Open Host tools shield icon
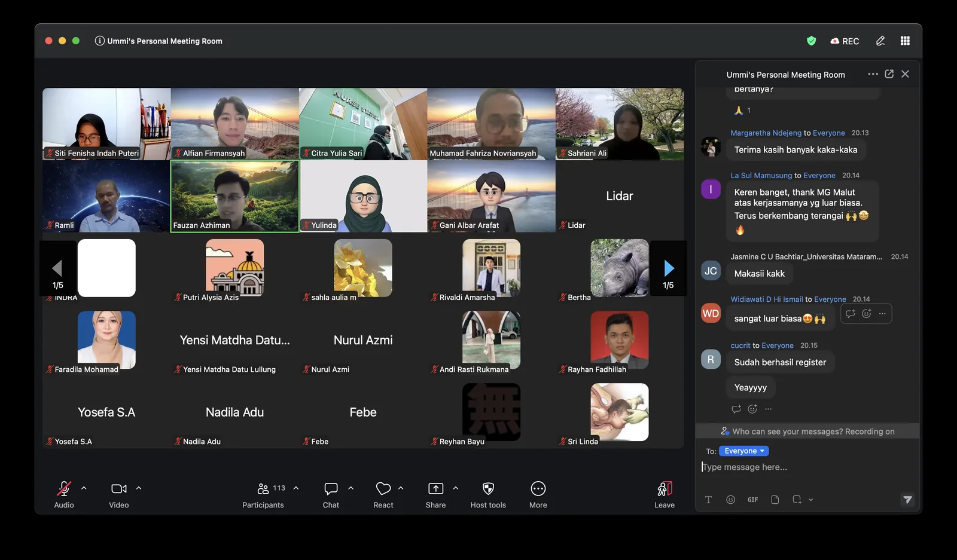This screenshot has width=957, height=560. [488, 494]
